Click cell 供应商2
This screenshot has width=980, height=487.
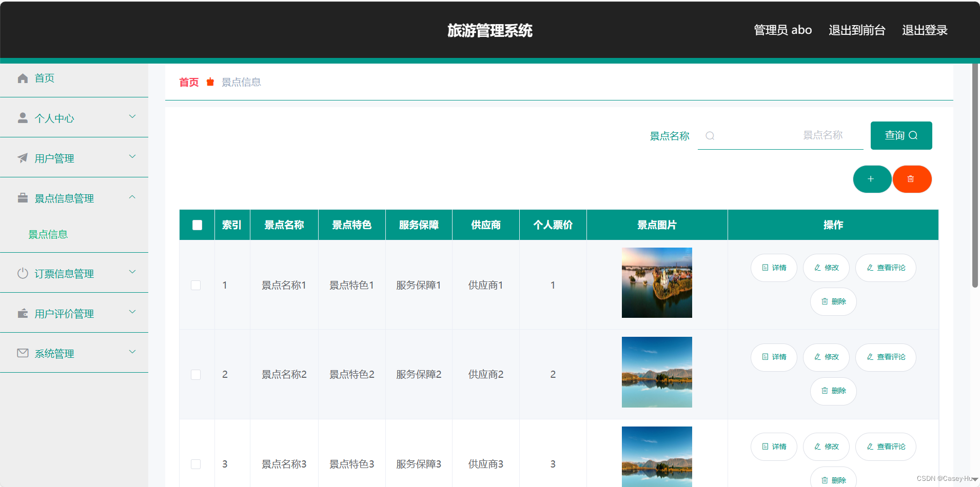click(x=486, y=375)
